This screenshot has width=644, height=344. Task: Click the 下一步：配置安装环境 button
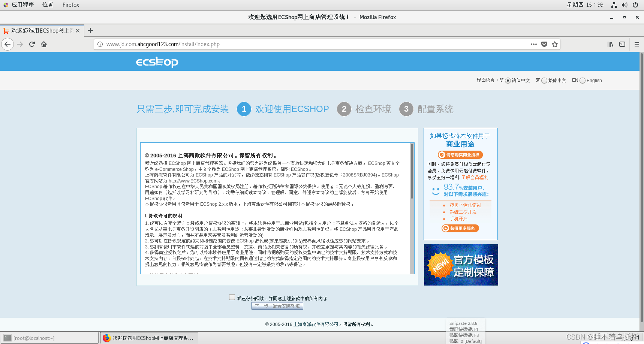coord(277,306)
